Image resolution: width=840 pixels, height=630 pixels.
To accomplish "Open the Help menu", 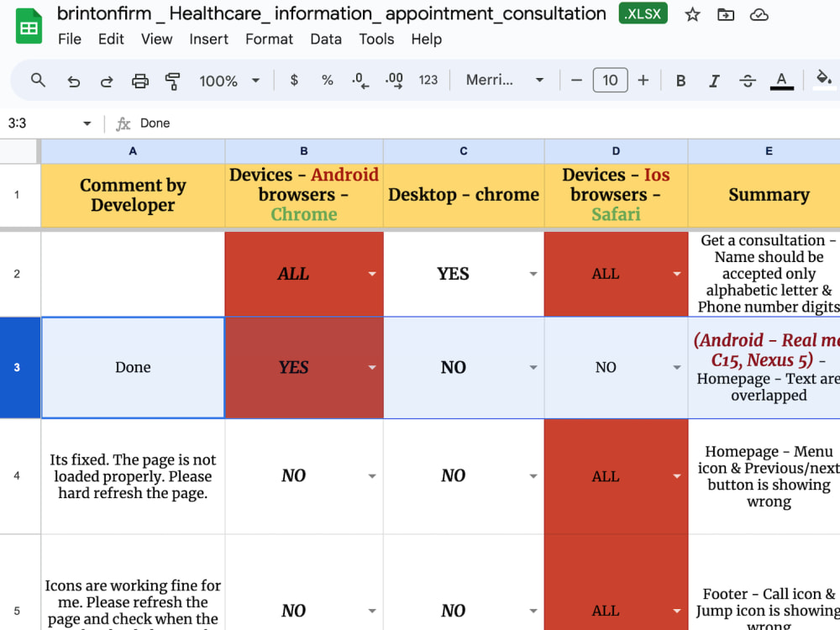I will 427,39.
